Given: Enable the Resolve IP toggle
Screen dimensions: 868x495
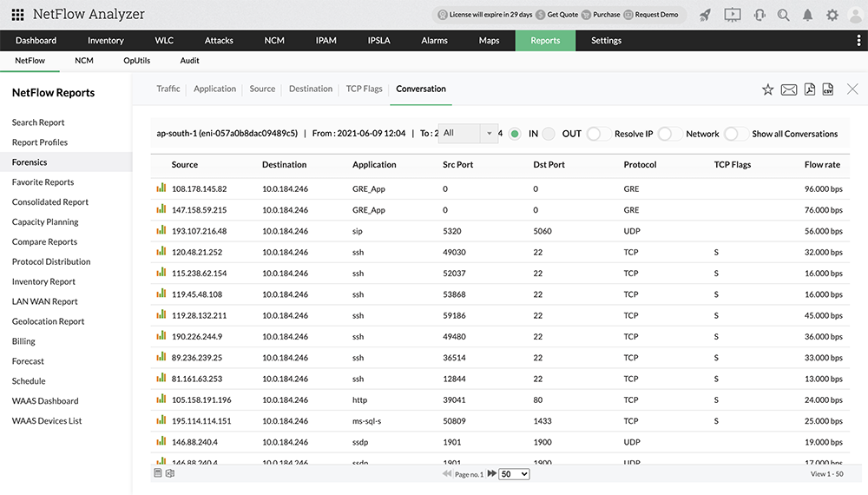Looking at the screenshot, I should (x=597, y=134).
